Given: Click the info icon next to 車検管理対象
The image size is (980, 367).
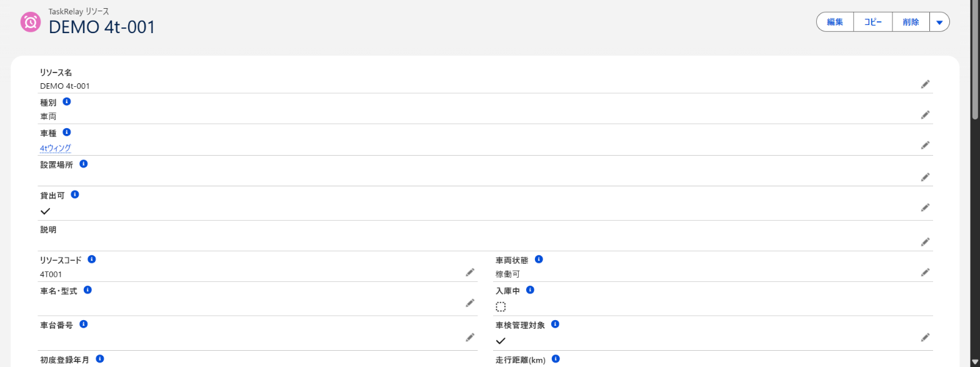Looking at the screenshot, I should point(555,324).
